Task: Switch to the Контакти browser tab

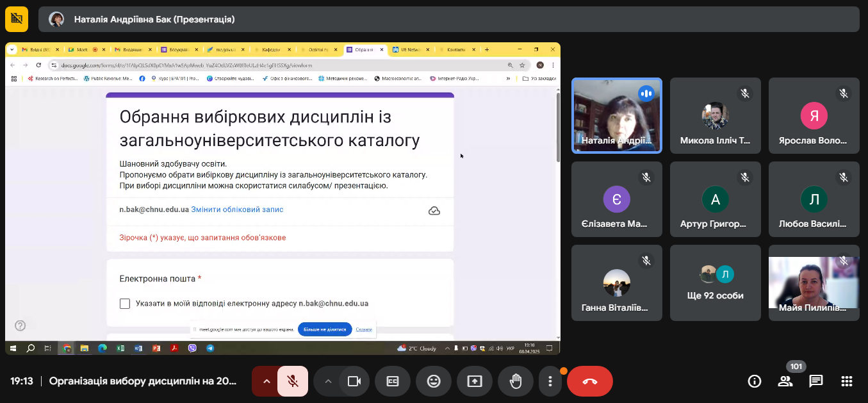Action: pos(456,49)
